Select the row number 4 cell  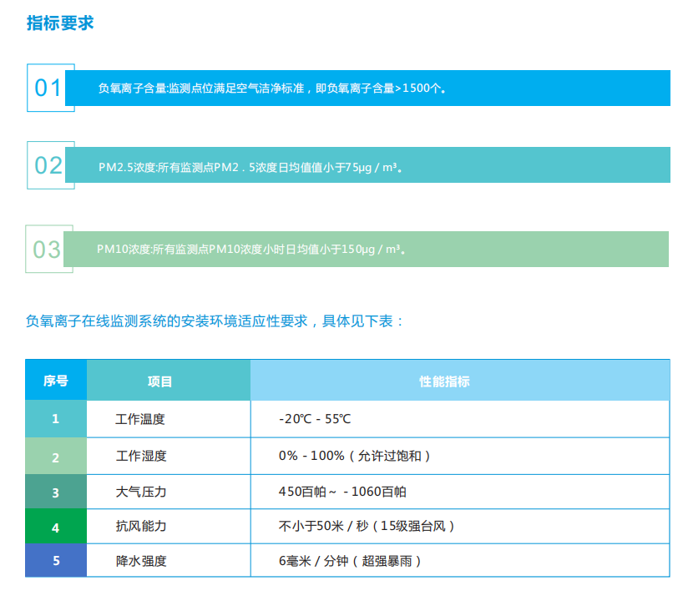[55, 527]
